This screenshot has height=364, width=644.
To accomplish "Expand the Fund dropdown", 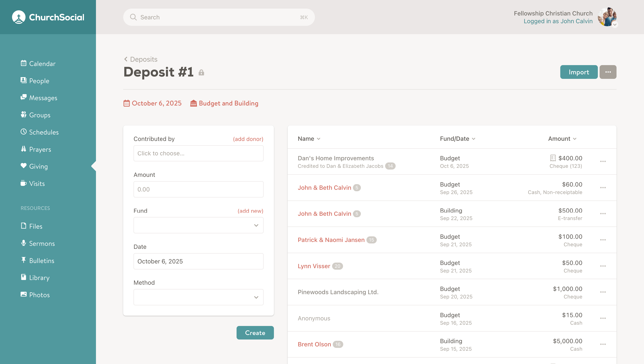I will pyautogui.click(x=198, y=225).
